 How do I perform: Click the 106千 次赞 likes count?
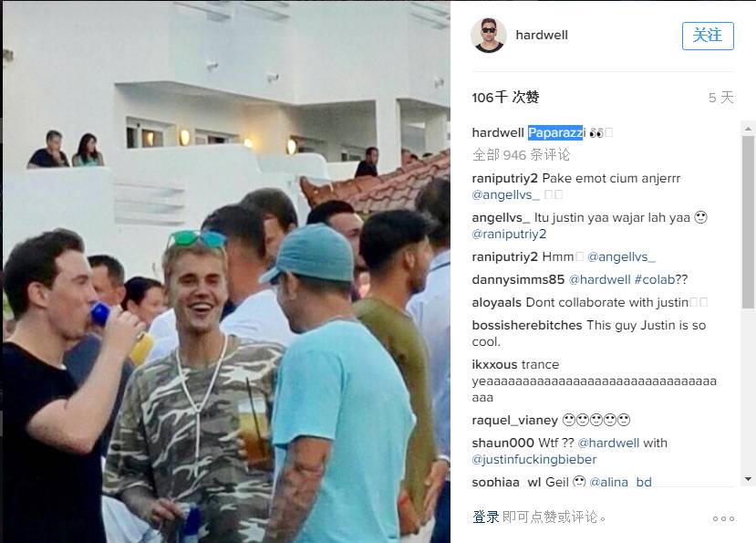[505, 97]
